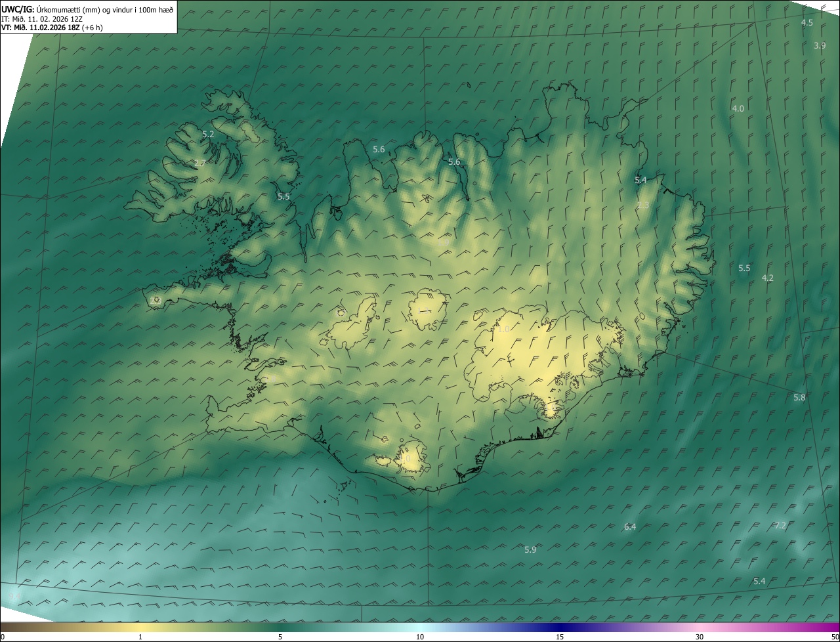The image size is (840, 642).
Task: Click the green color at legend tick 5
Action: 280,627
